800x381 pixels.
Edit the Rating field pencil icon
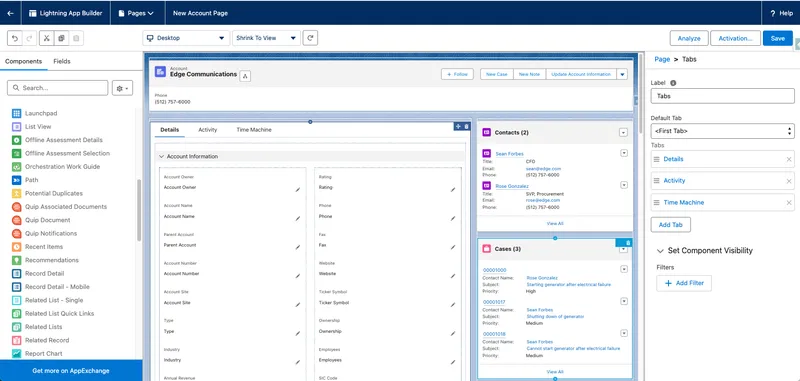[453, 189]
